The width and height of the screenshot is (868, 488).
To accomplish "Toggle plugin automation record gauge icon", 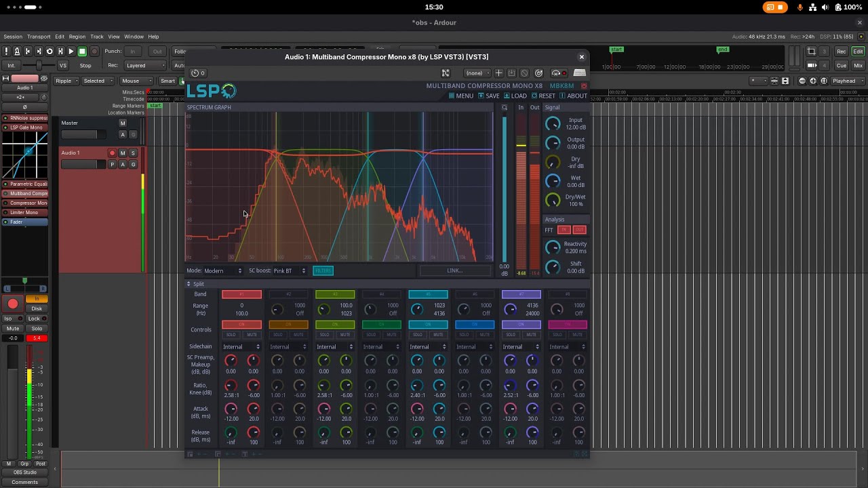I will point(559,73).
